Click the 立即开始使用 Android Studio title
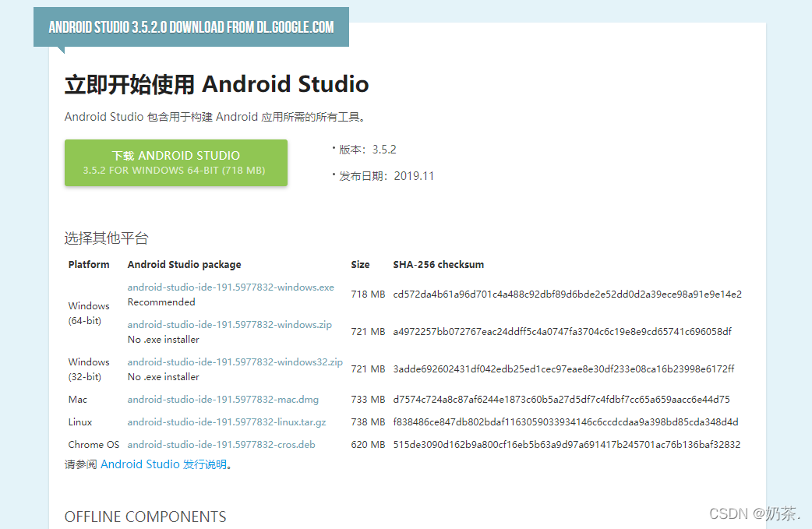This screenshot has height=529, width=812. click(217, 84)
